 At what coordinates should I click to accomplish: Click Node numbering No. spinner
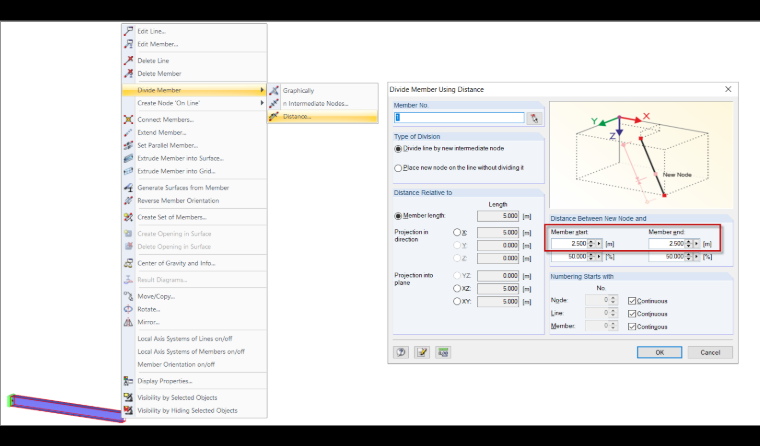pos(613,301)
